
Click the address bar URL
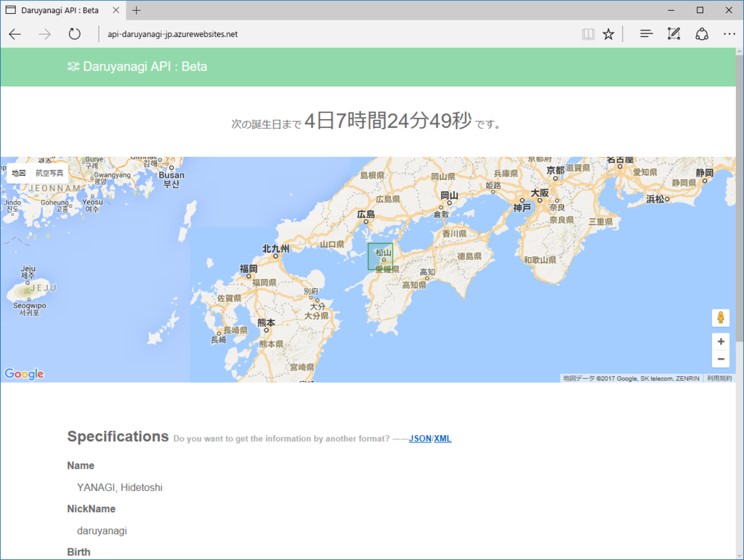click(173, 34)
